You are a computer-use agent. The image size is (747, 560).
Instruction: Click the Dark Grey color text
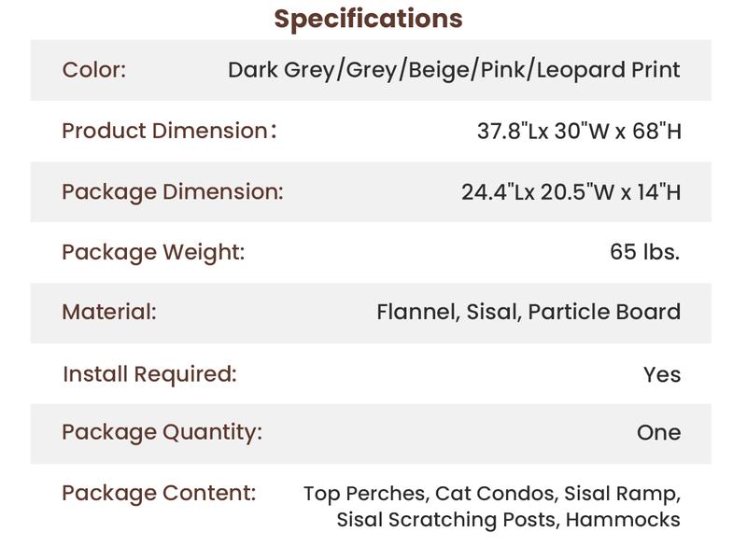[279, 70]
